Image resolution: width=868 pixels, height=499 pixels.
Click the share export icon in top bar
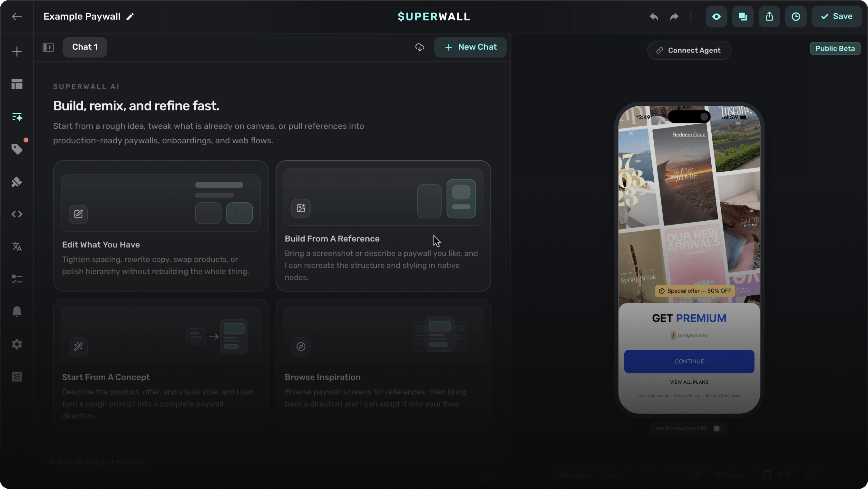[x=769, y=16]
